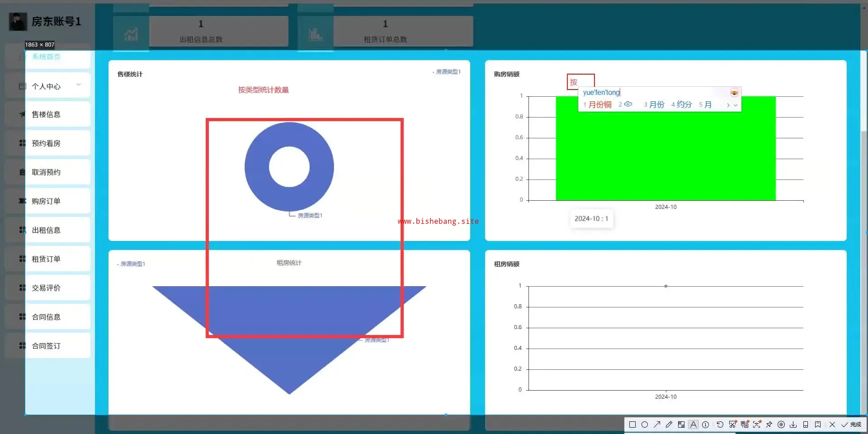Click the download save icon
Image resolution: width=868 pixels, height=434 pixels.
click(x=793, y=425)
